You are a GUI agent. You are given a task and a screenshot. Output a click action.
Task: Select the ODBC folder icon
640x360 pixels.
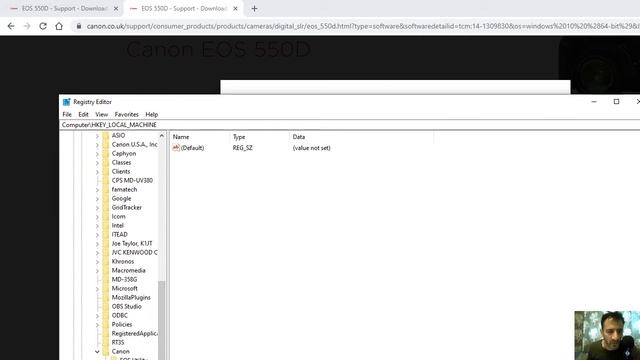[x=106, y=316]
